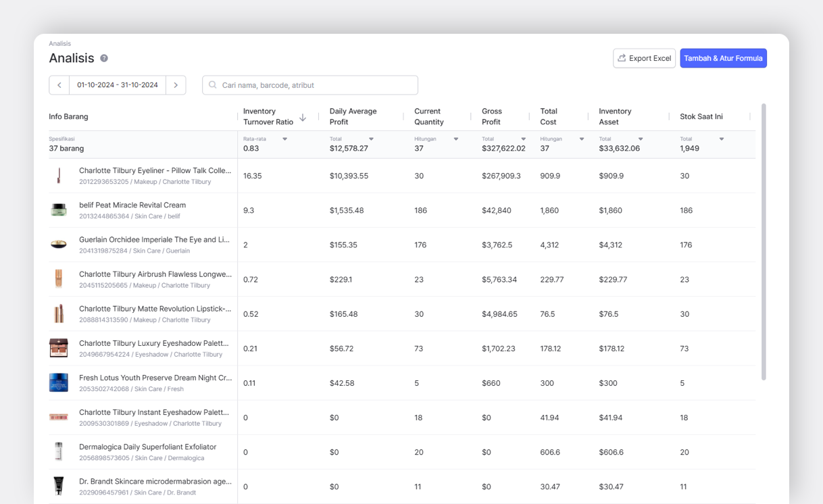
Task: Open the Total aggregate dropdown under Gross Profit
Action: click(x=523, y=139)
